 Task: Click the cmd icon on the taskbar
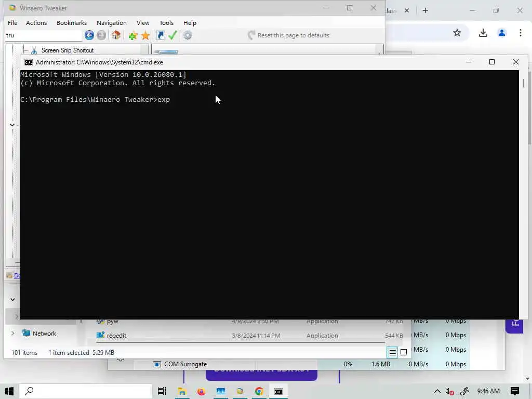(x=278, y=392)
